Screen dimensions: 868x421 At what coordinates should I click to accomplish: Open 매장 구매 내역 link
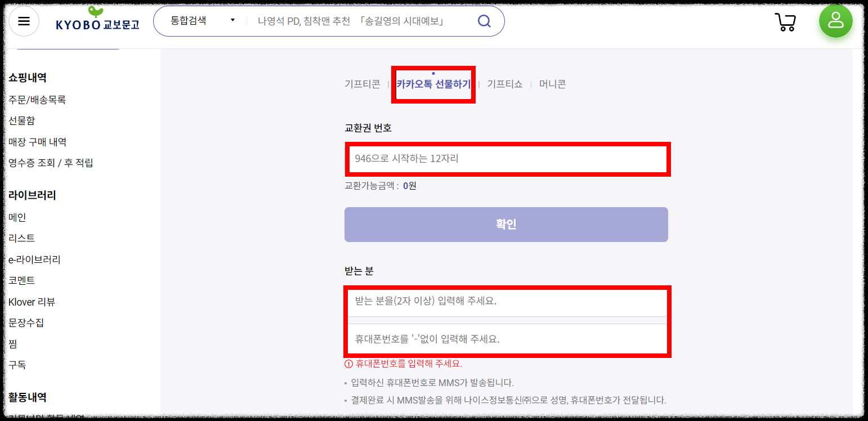tap(38, 142)
